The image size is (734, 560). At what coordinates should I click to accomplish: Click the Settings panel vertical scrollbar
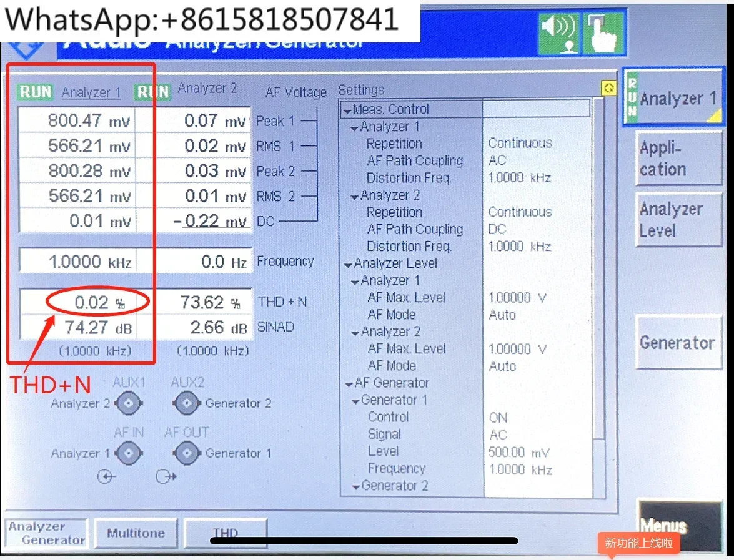[598, 269]
